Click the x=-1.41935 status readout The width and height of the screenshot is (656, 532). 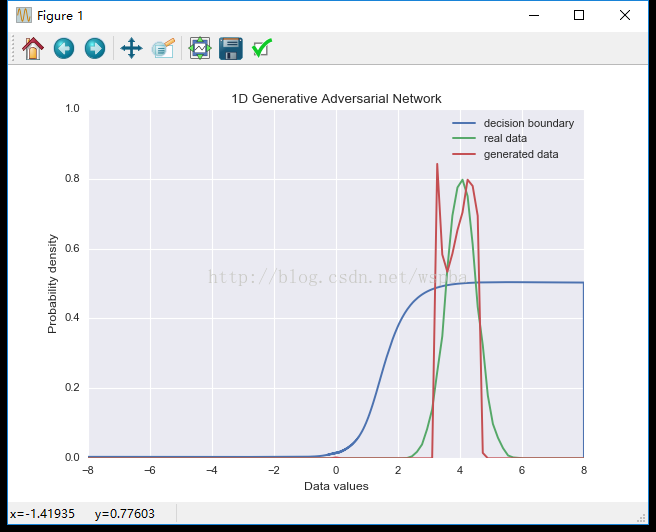tap(42, 514)
